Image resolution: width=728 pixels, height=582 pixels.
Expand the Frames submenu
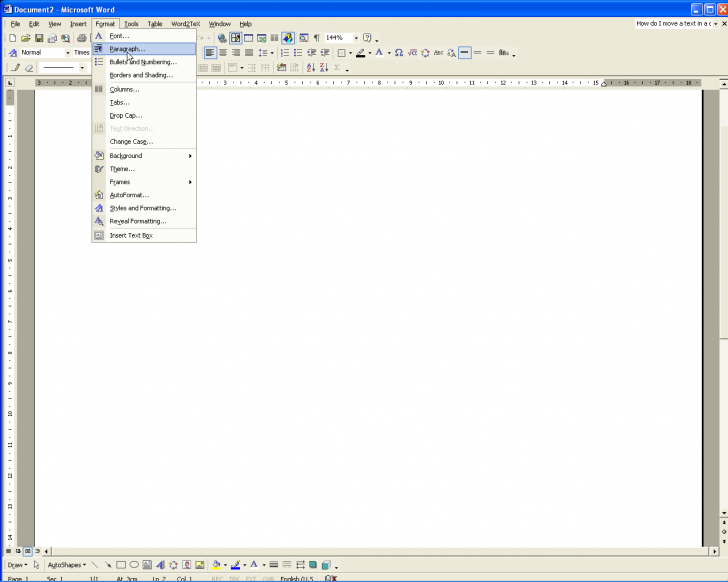[x=144, y=182]
